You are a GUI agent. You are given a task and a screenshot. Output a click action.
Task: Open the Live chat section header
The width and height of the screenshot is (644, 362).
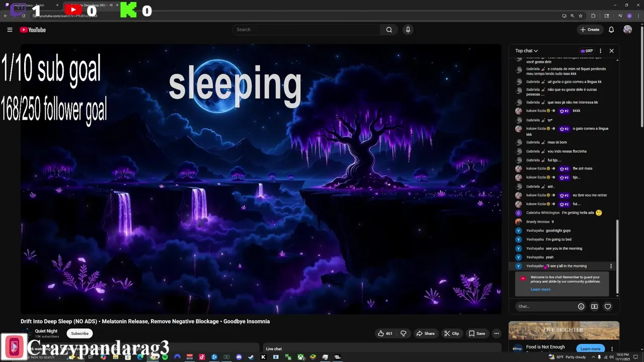coord(274,349)
